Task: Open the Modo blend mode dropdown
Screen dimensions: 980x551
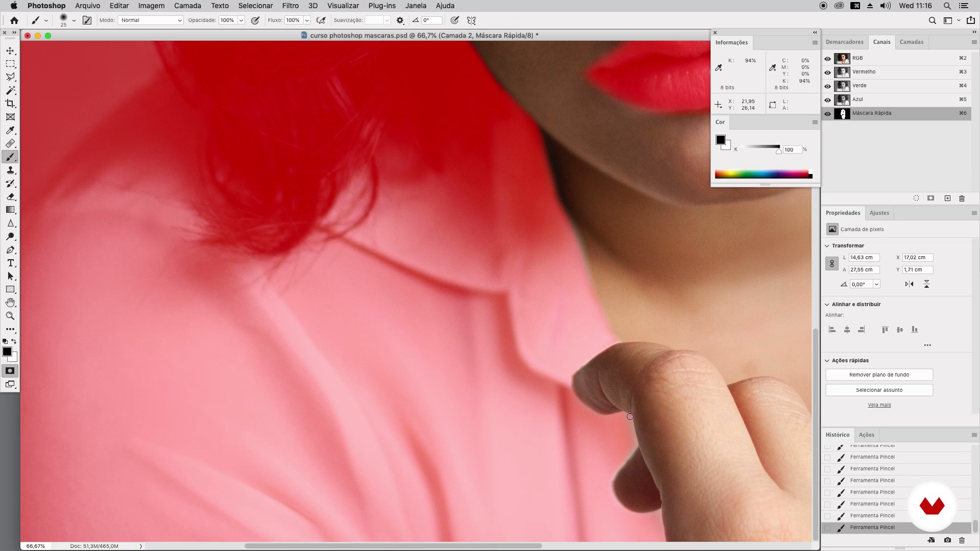Action: click(x=151, y=20)
